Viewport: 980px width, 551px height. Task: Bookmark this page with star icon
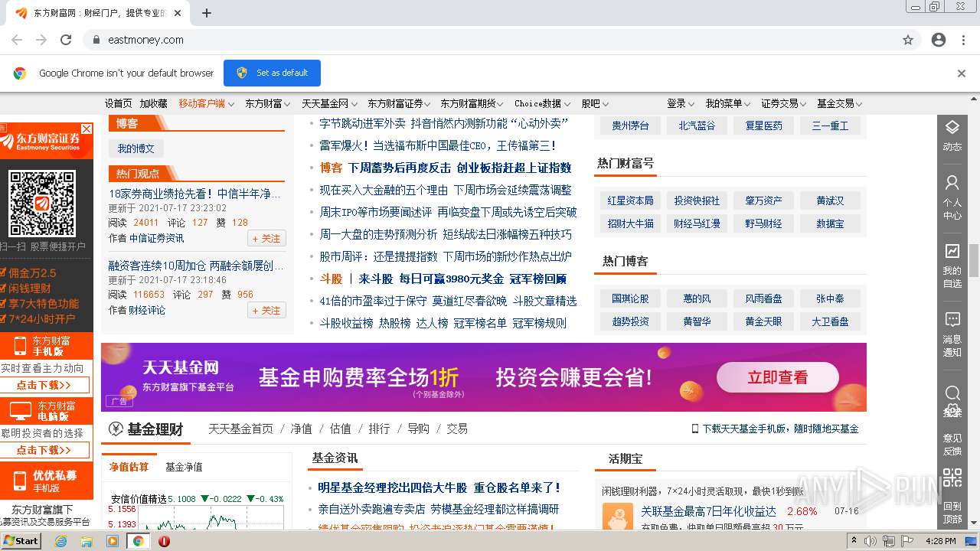pyautogui.click(x=908, y=40)
